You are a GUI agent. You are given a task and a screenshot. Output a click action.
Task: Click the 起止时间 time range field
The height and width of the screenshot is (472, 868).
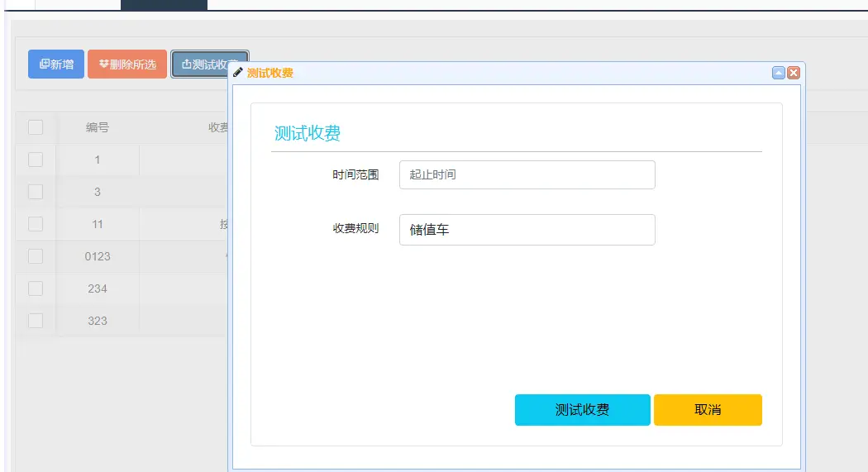[x=527, y=174]
